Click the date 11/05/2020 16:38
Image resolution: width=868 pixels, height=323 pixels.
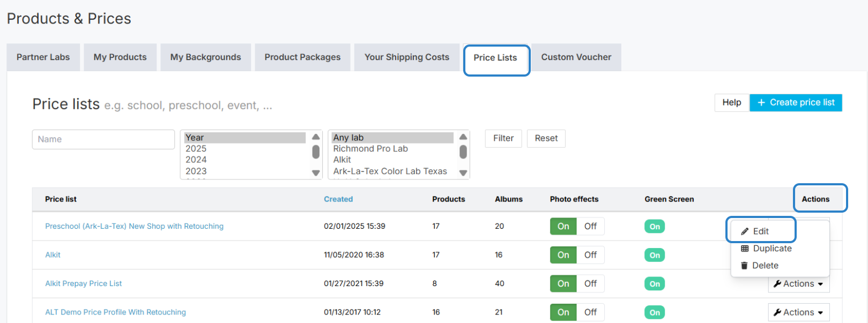click(x=354, y=255)
